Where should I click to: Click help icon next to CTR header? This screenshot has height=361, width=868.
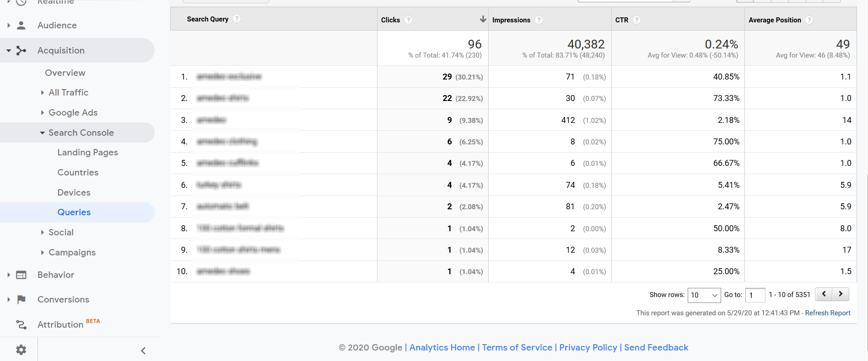pyautogui.click(x=636, y=20)
